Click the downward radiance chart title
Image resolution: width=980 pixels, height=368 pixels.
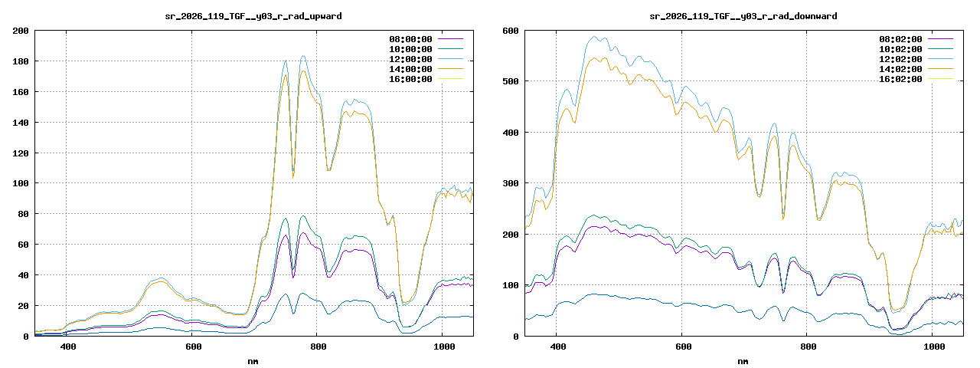click(743, 16)
